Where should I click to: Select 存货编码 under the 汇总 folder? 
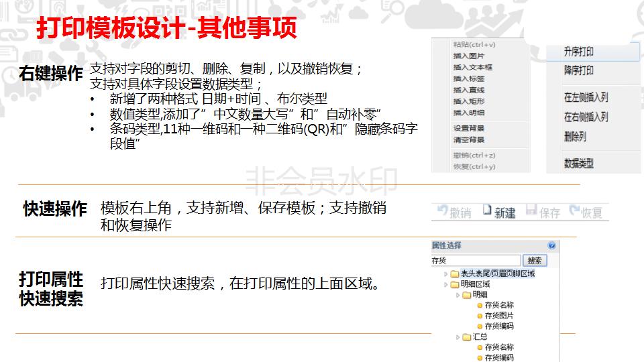(x=499, y=358)
